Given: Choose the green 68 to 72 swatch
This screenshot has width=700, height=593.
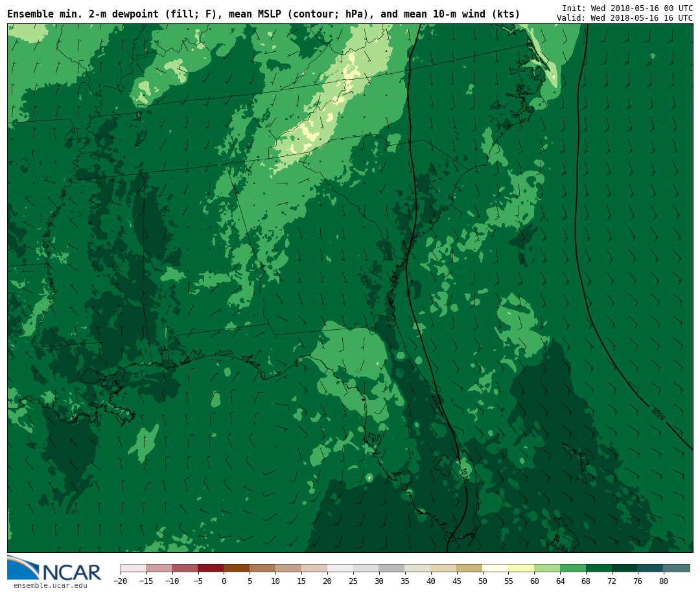Looking at the screenshot, I should pyautogui.click(x=599, y=568).
